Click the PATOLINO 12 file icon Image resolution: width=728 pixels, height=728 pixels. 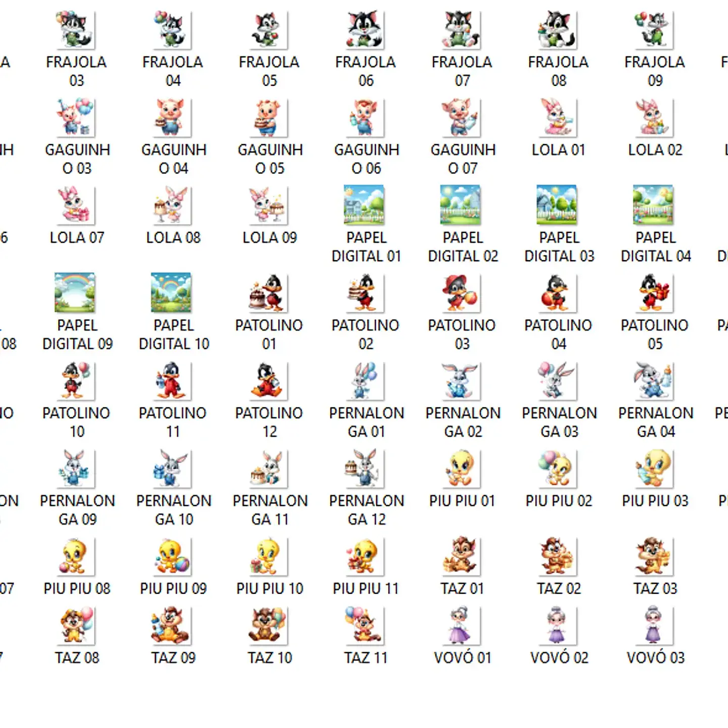pos(269,381)
